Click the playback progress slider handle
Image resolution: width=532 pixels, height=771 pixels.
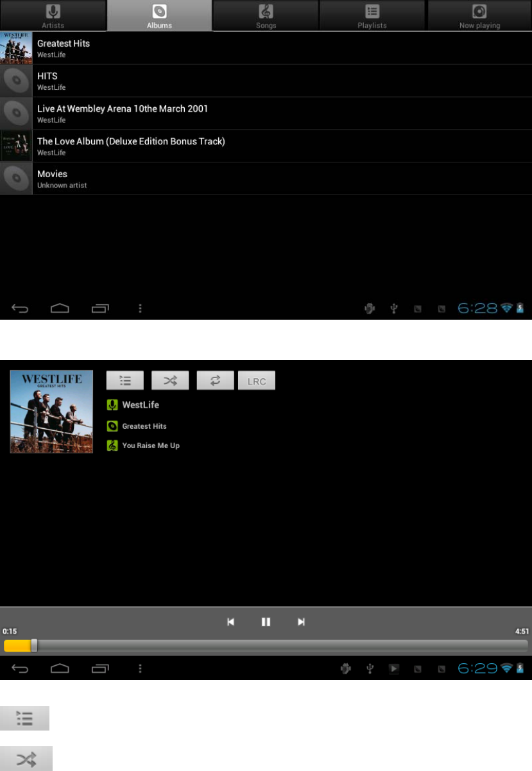tap(34, 646)
